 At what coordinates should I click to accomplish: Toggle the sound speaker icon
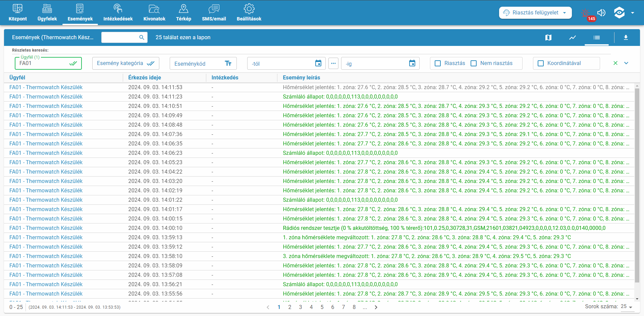[601, 13]
